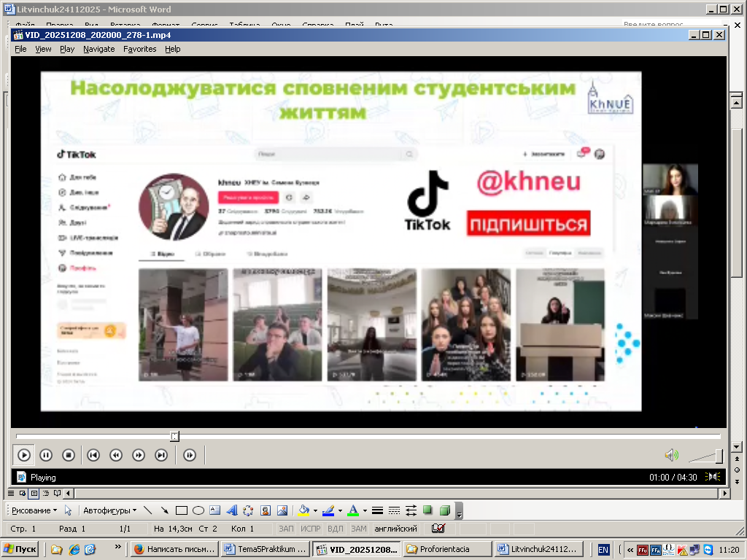The width and height of the screenshot is (747, 560).
Task: Skip to next track button
Action: tap(161, 455)
